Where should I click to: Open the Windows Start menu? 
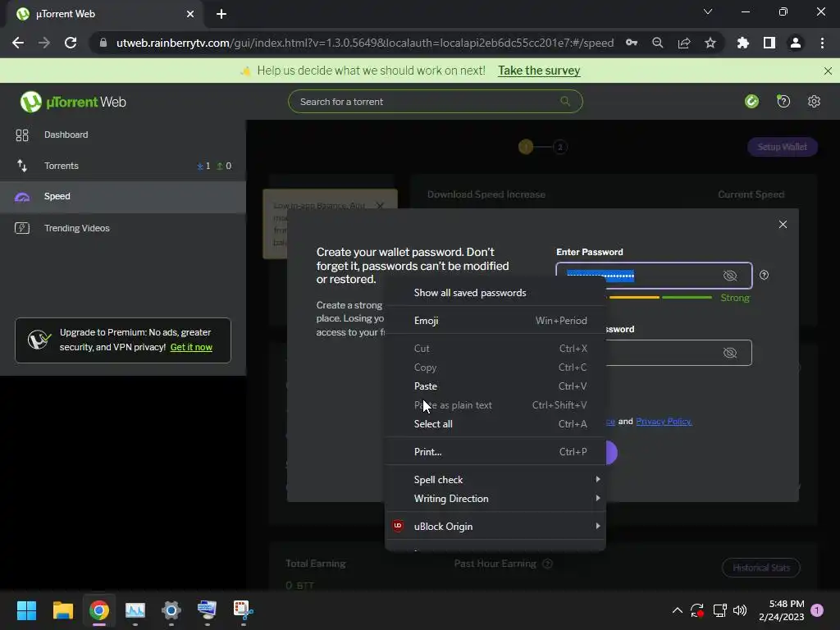26,610
